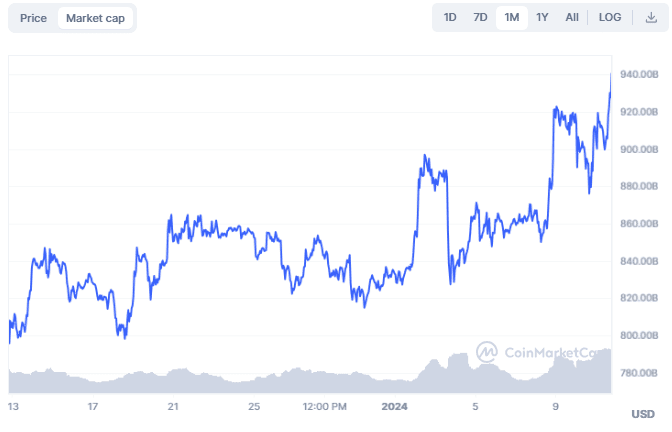The height and width of the screenshot is (432, 672).
Task: Select the 1M time range
Action: click(x=511, y=17)
